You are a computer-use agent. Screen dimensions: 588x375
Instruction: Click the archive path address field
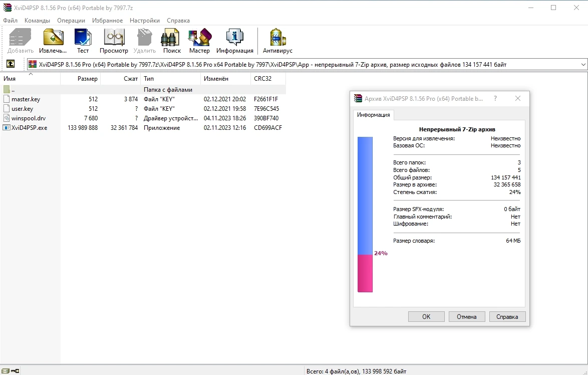click(307, 64)
